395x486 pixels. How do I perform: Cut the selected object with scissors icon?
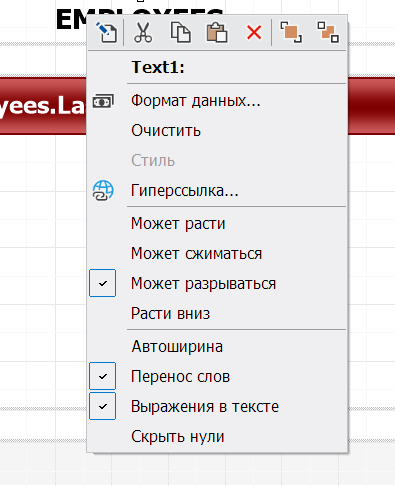click(143, 32)
